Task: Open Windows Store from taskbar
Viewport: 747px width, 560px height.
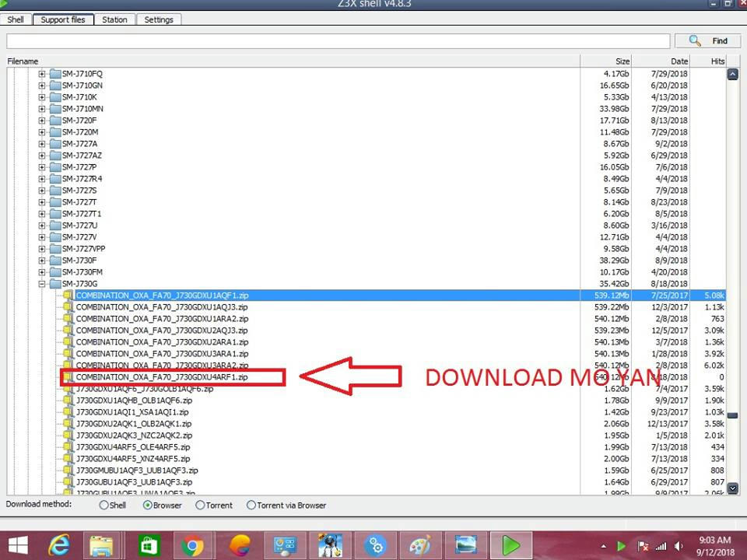Action: (149, 545)
